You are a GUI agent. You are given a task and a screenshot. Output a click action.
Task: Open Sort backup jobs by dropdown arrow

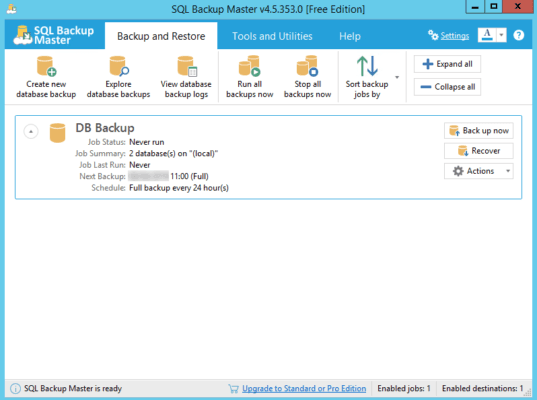[397, 77]
